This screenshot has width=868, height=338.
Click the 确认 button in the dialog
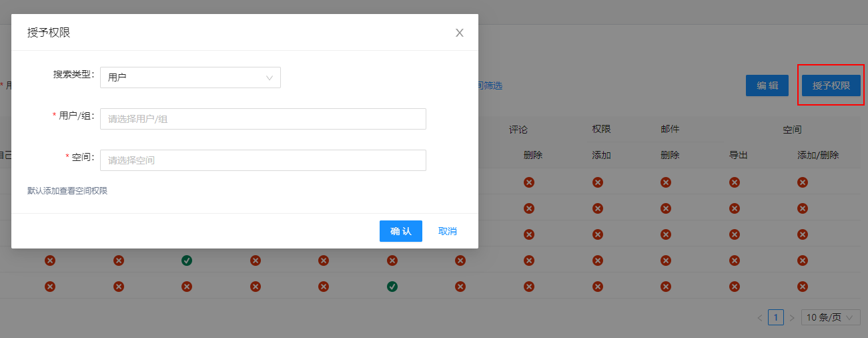(x=401, y=231)
